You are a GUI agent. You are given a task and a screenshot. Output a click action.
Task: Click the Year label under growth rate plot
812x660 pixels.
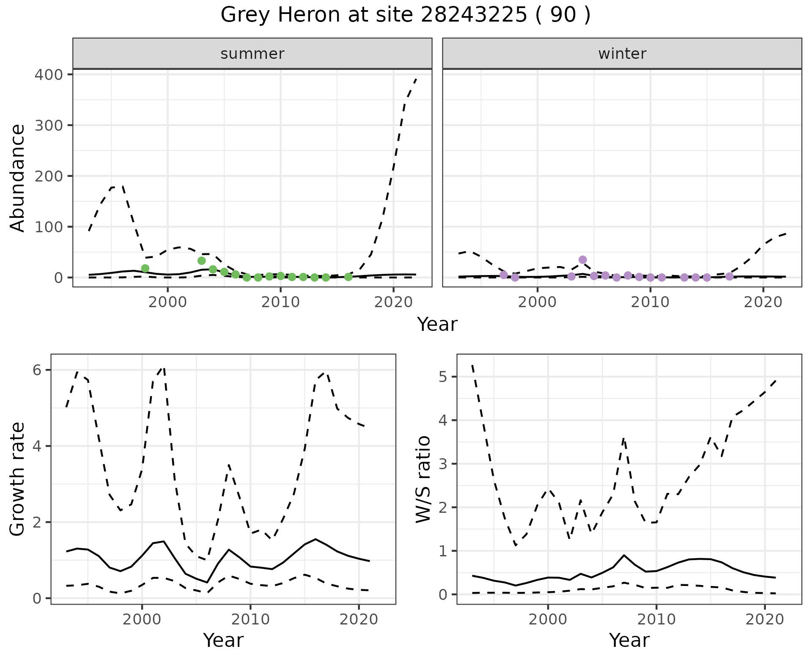coord(223,640)
